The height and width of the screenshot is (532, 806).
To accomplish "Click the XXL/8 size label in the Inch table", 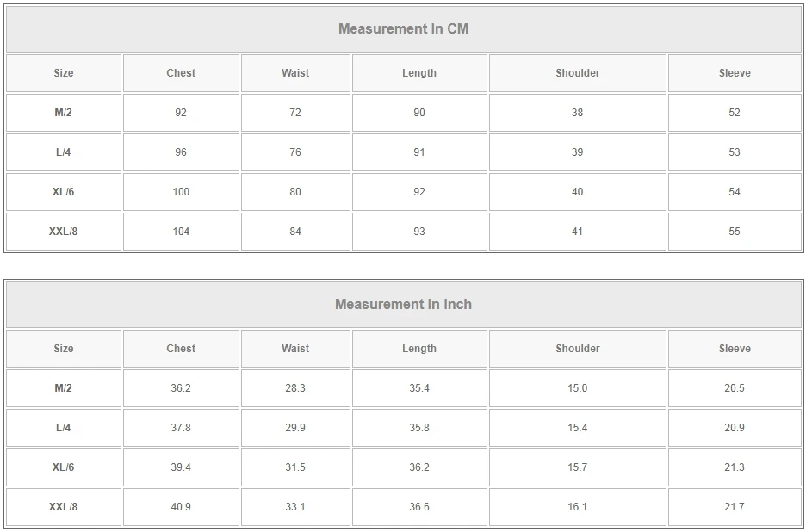I will click(x=64, y=507).
